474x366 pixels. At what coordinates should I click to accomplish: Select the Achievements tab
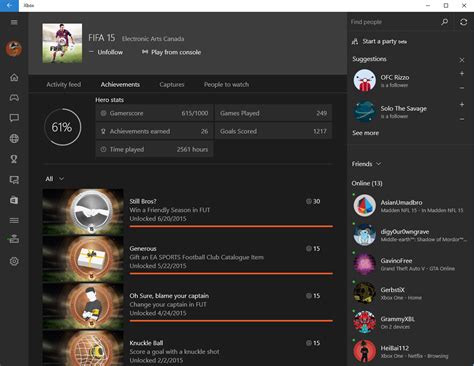click(x=120, y=84)
